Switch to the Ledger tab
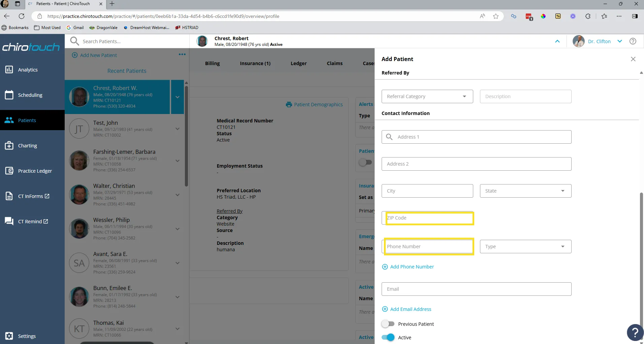644x344 pixels. coord(299,63)
